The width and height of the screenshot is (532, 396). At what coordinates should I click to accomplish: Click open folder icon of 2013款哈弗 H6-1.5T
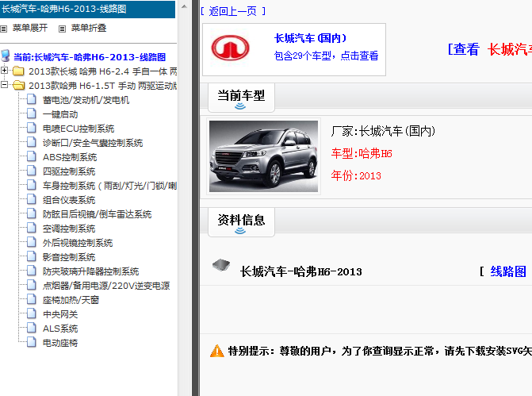(19, 85)
